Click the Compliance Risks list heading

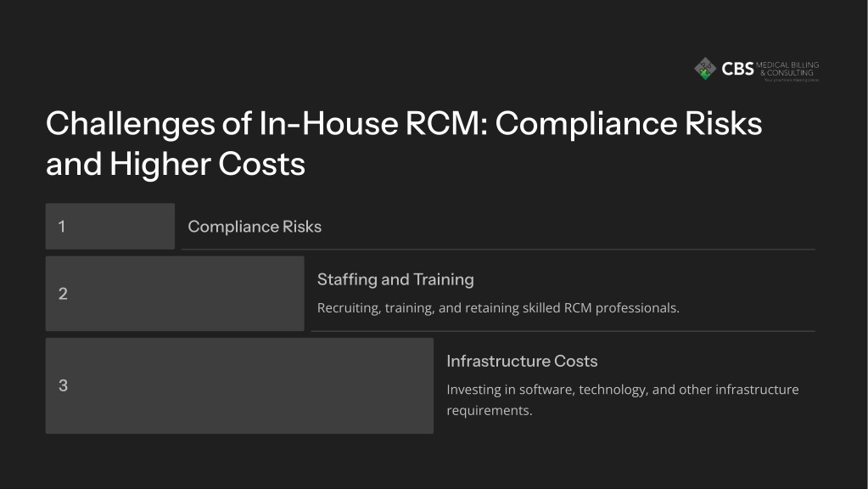(x=255, y=227)
